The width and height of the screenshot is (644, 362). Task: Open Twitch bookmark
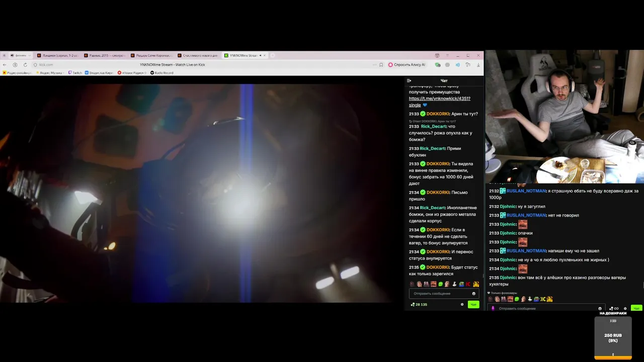[x=74, y=73]
